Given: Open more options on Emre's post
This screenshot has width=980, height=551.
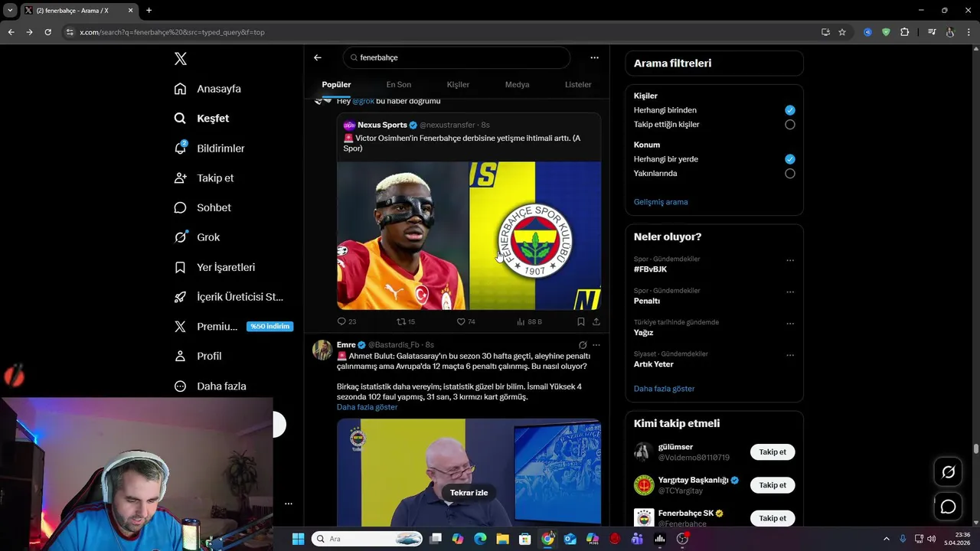Looking at the screenshot, I should (x=596, y=345).
